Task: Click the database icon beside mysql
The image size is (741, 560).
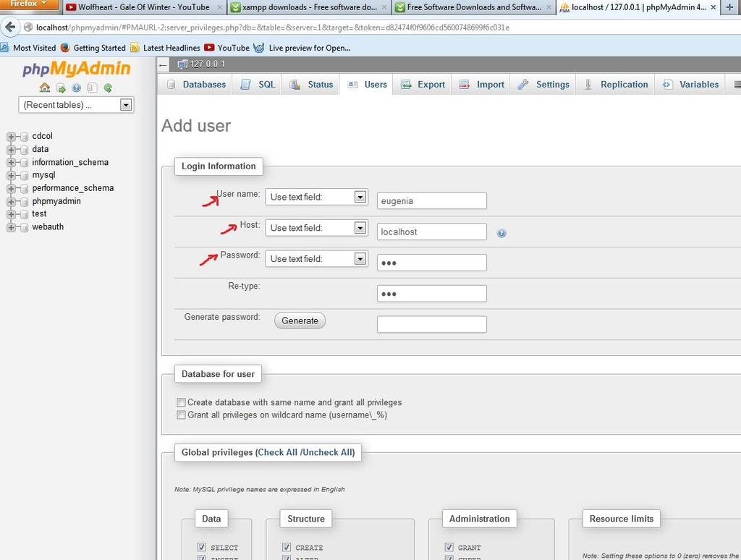Action: [25, 176]
